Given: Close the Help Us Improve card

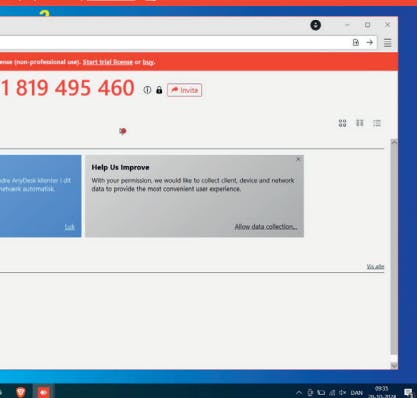Looking at the screenshot, I should click(x=298, y=159).
